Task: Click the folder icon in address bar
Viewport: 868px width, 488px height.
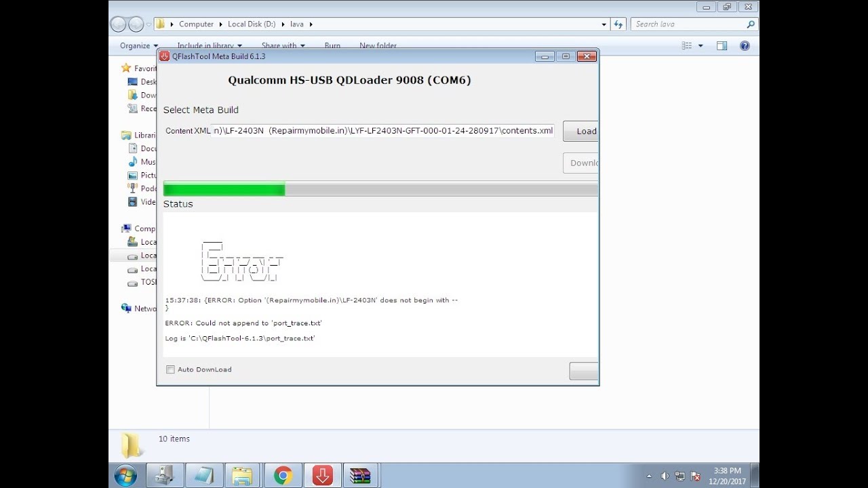Action: click(x=161, y=24)
